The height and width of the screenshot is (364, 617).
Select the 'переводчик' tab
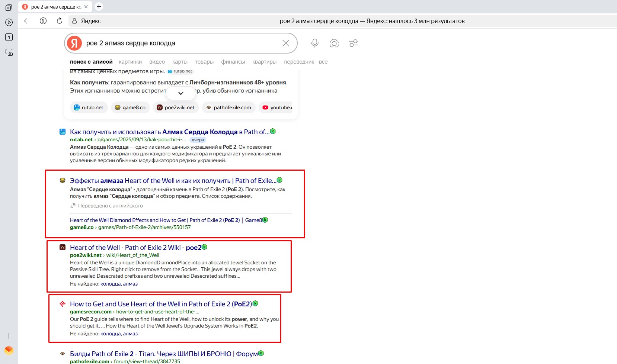pyautogui.click(x=299, y=62)
